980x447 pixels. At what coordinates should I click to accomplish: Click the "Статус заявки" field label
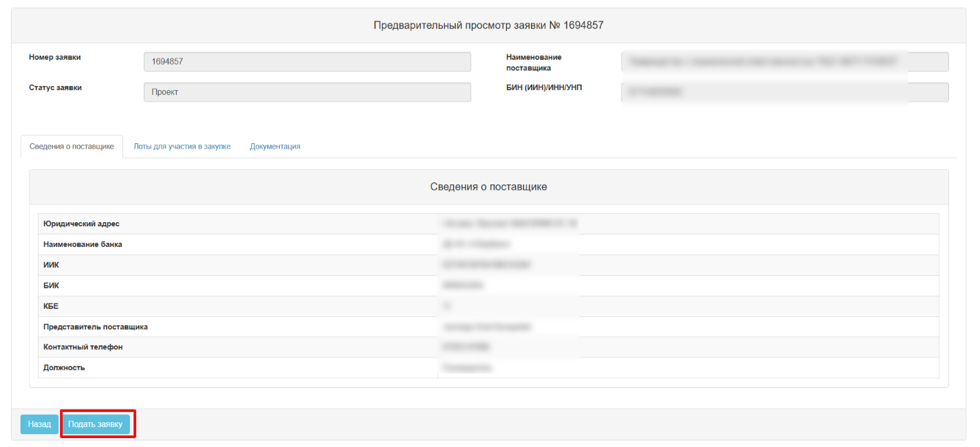point(55,88)
